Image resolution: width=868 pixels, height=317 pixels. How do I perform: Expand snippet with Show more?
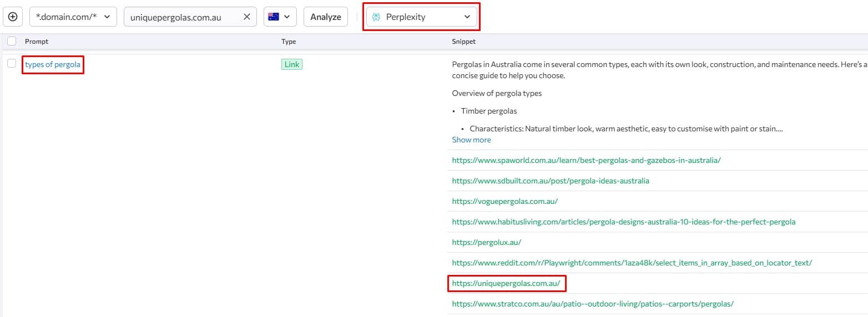click(x=471, y=140)
